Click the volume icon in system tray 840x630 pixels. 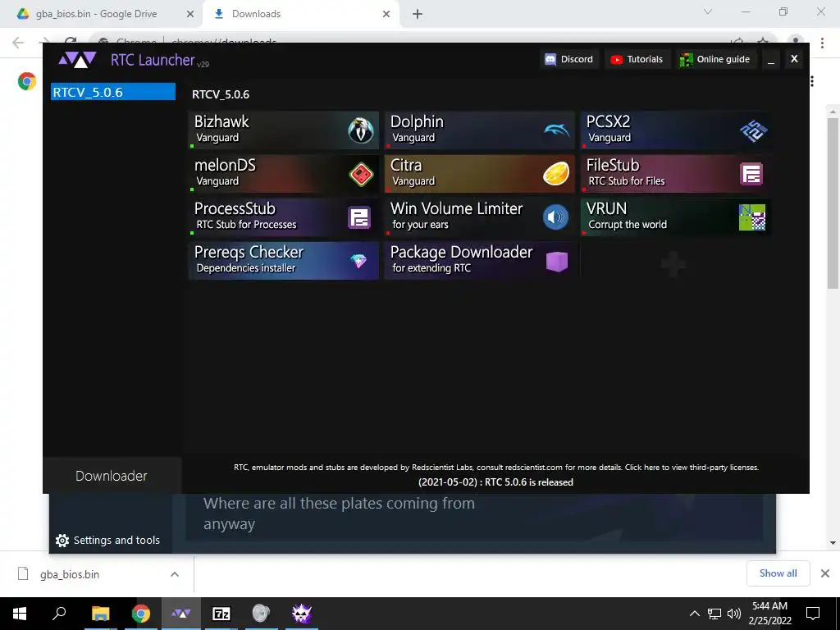pos(734,614)
